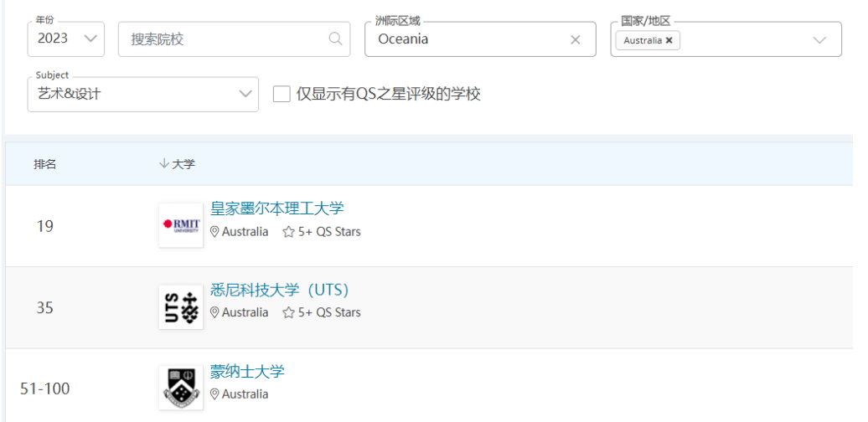Screen dimensions: 868x422
Task: Open 悉尼科技大学（UTS）link
Action: [280, 290]
